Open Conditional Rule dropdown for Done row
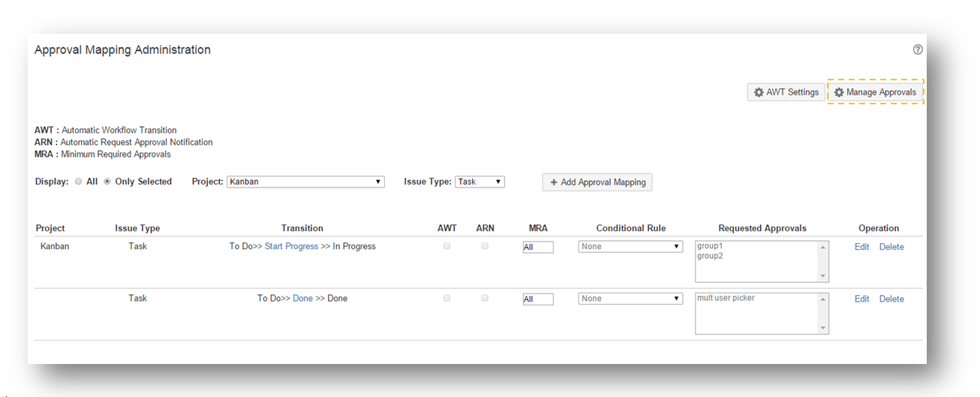 pyautogui.click(x=630, y=299)
